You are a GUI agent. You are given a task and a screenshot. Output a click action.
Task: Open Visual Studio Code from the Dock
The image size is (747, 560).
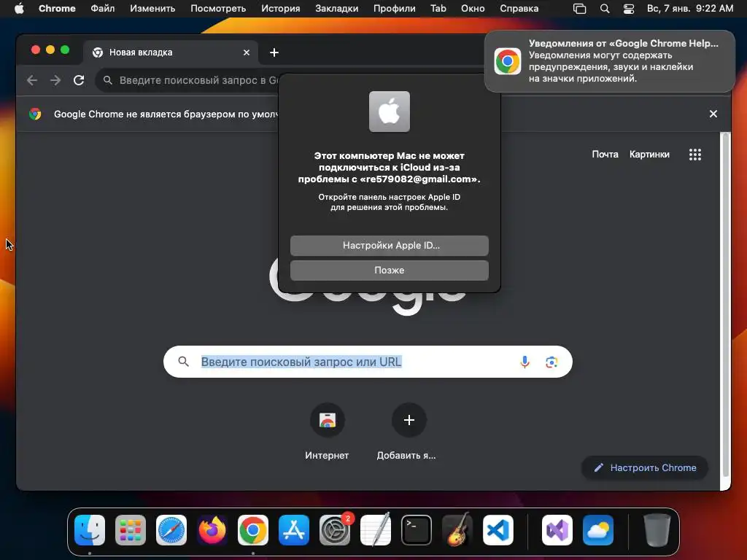click(x=498, y=529)
